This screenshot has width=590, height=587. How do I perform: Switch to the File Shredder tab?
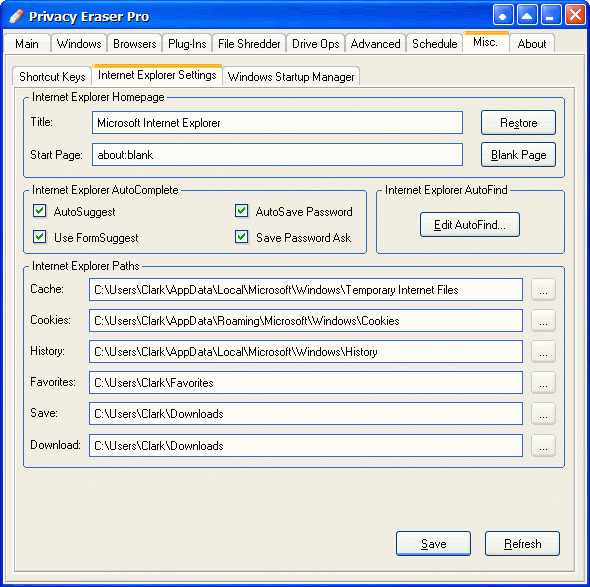tap(249, 44)
